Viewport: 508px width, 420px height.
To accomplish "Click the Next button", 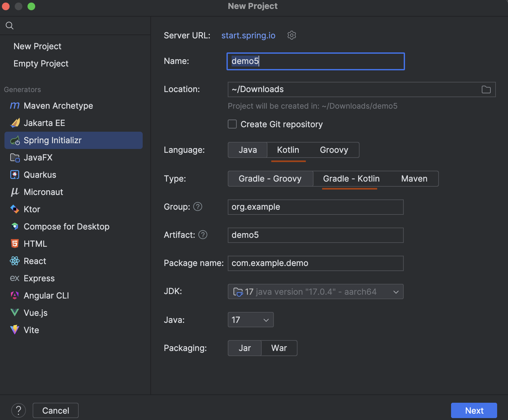I will pyautogui.click(x=474, y=410).
